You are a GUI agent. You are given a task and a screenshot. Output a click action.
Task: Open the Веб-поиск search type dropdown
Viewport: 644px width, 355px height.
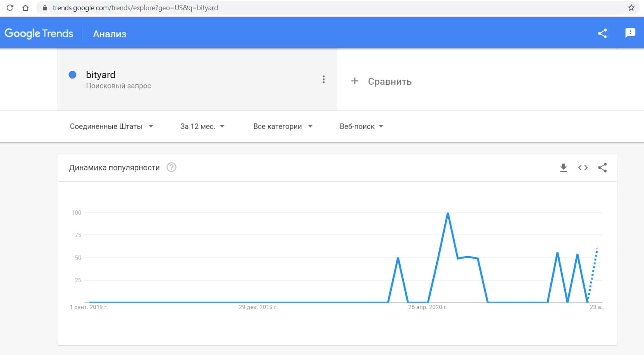point(361,126)
